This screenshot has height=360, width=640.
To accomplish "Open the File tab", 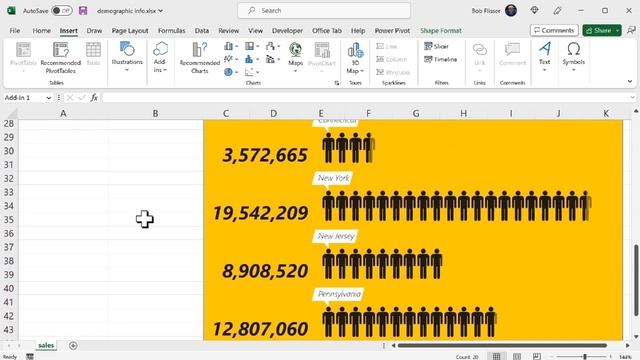I will point(15,31).
